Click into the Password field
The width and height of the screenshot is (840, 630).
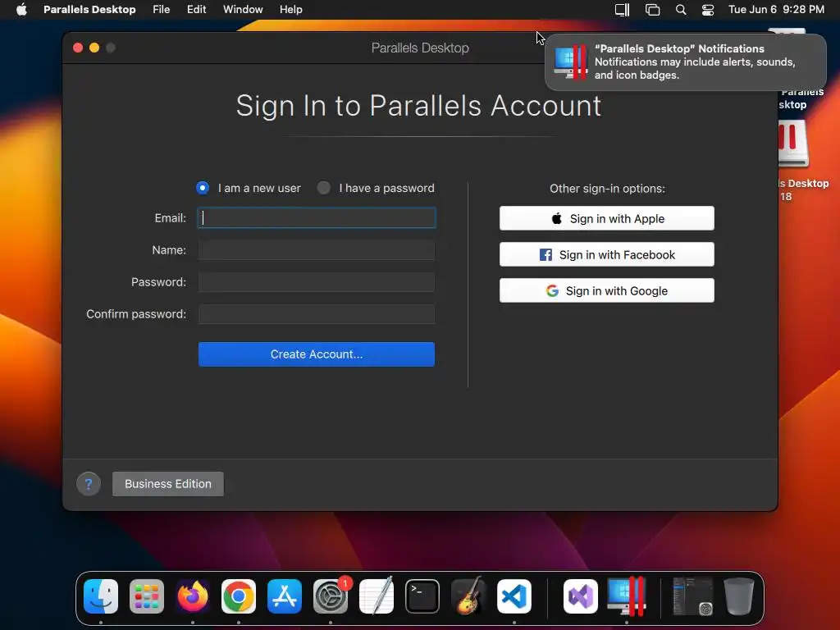click(x=317, y=282)
